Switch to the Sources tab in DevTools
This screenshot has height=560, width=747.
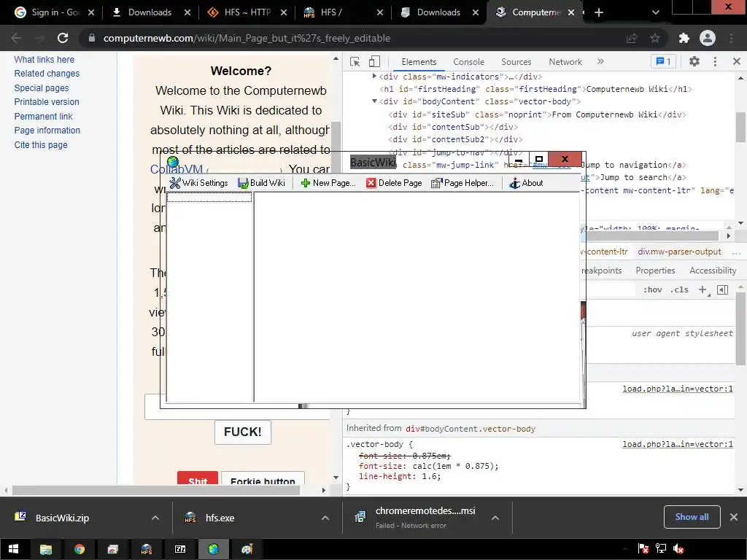coord(516,62)
